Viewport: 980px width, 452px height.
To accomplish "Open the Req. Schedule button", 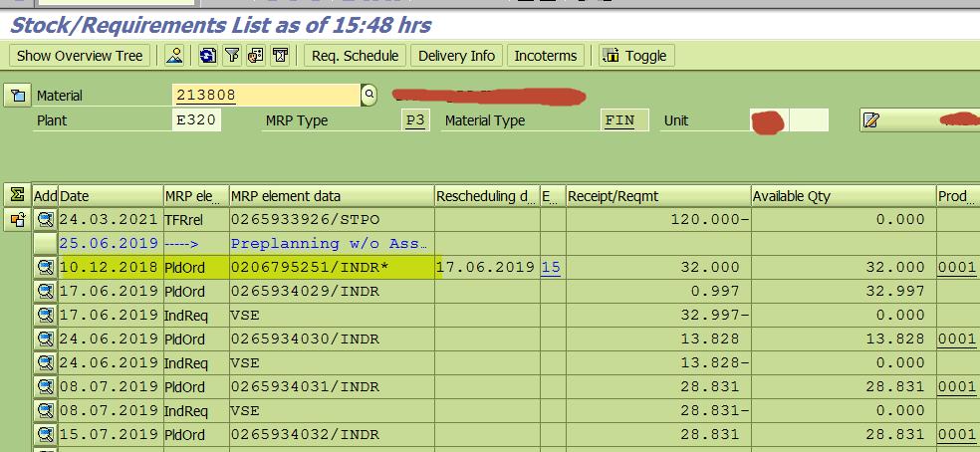I will pos(355,56).
